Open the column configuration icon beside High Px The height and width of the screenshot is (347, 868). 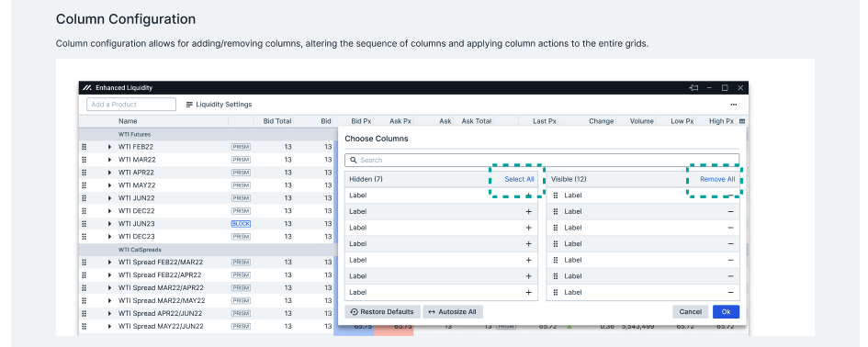(742, 121)
